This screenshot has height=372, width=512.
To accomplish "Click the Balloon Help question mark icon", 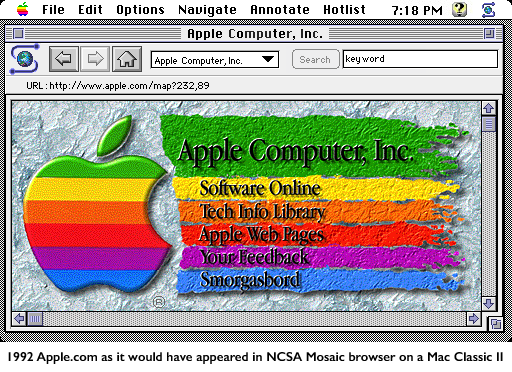I will (459, 10).
